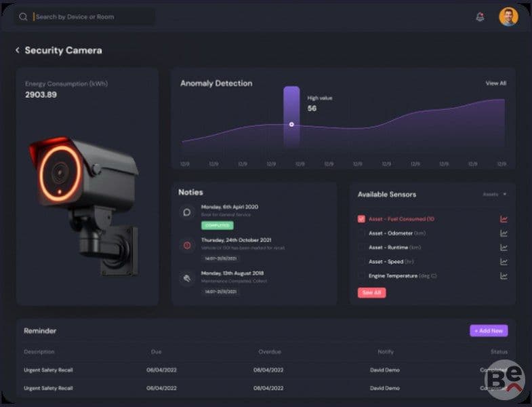Click the Available Sensors panel heading
Image resolution: width=532 pixels, height=407 pixels.
[x=387, y=194]
